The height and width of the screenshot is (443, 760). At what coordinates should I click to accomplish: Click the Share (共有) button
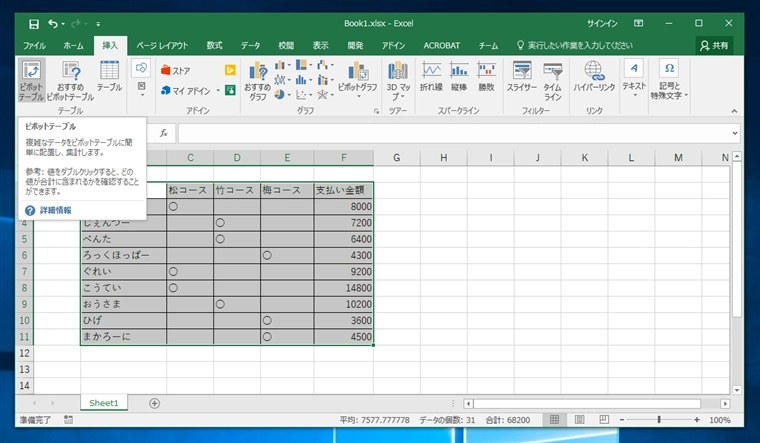pyautogui.click(x=714, y=46)
